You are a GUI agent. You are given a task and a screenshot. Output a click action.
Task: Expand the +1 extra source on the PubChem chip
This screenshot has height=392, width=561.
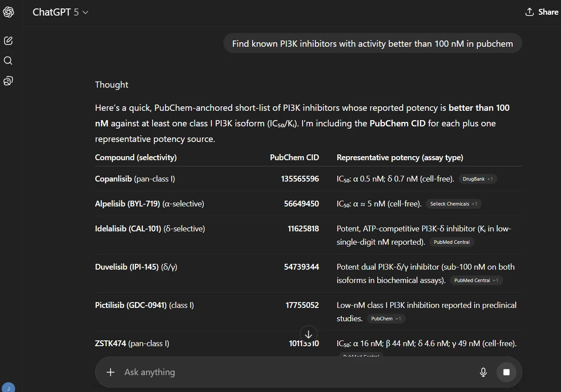tap(399, 319)
